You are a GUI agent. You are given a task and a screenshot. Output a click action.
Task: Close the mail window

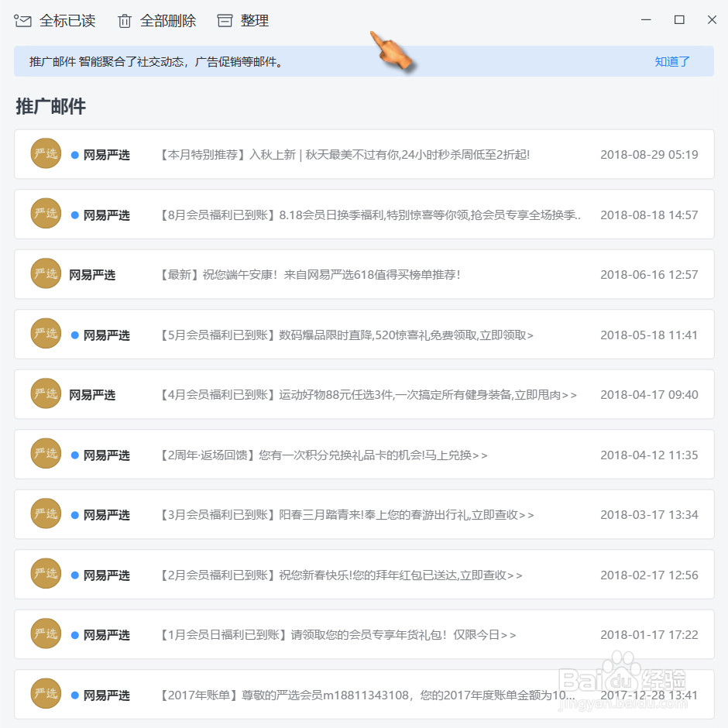712,19
